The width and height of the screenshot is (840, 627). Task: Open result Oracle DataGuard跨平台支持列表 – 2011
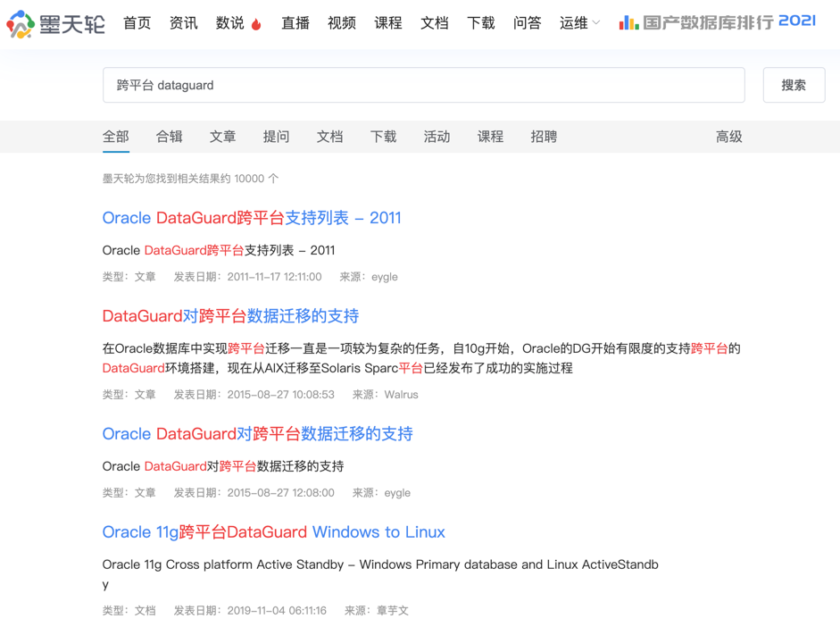pos(252,218)
